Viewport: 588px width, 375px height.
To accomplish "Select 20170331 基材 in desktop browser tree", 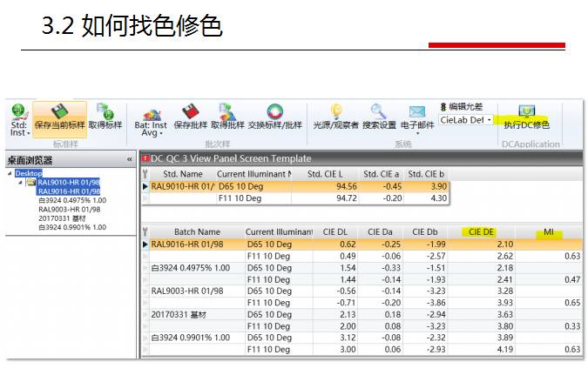I will point(61,218).
